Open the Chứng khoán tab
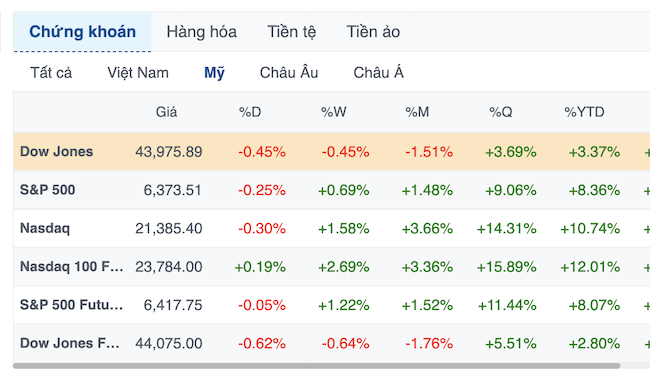 pos(82,32)
